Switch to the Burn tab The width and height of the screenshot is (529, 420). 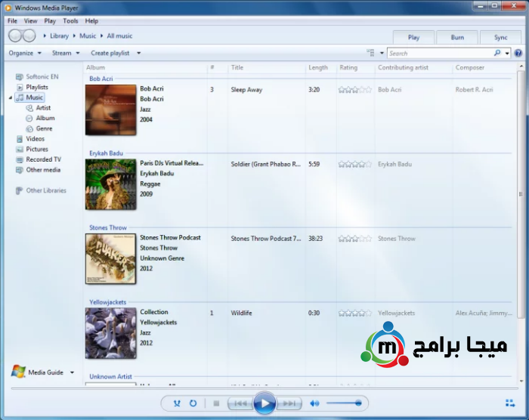coord(457,37)
